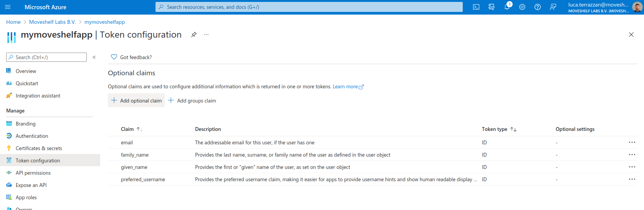
Task: Open Certificates & secrets
Action: pyautogui.click(x=39, y=148)
